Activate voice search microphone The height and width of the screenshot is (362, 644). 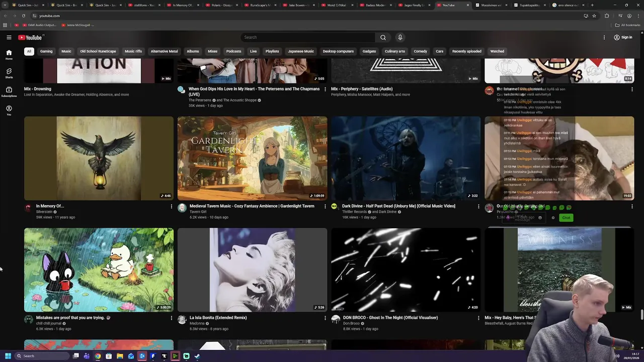[x=400, y=37]
